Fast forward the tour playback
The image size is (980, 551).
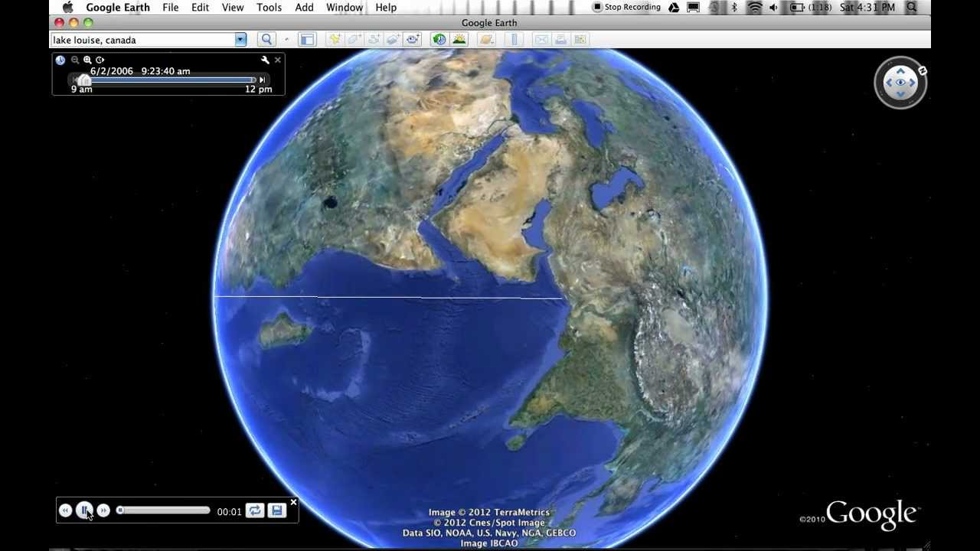pos(103,510)
